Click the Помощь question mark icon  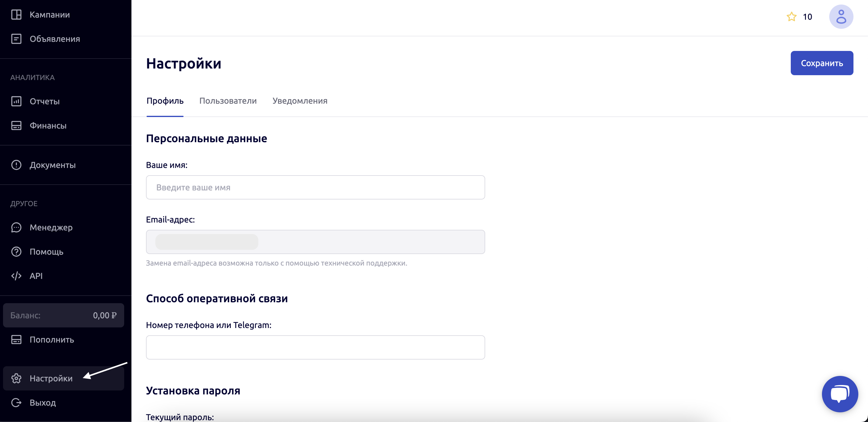pyautogui.click(x=16, y=252)
